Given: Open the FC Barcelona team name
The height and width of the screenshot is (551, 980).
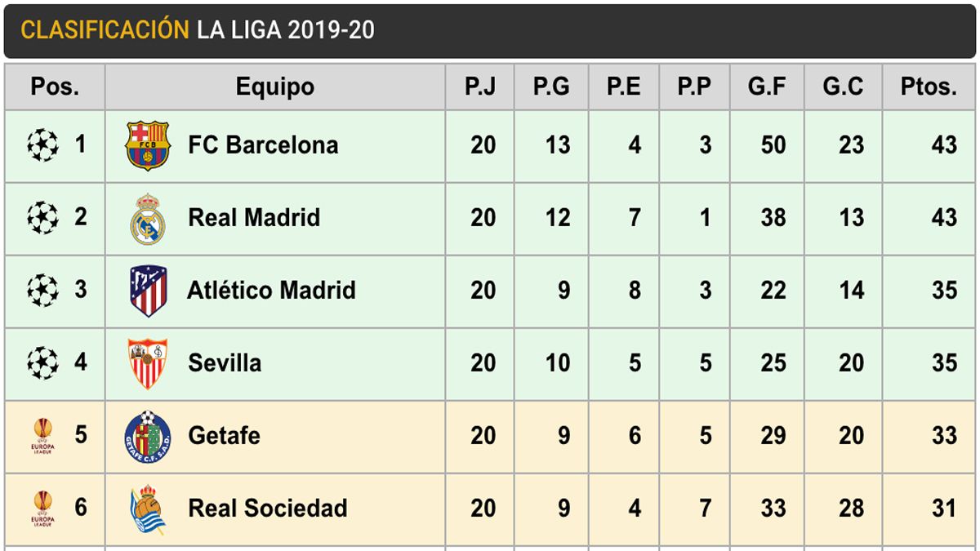Looking at the screenshot, I should (x=263, y=146).
